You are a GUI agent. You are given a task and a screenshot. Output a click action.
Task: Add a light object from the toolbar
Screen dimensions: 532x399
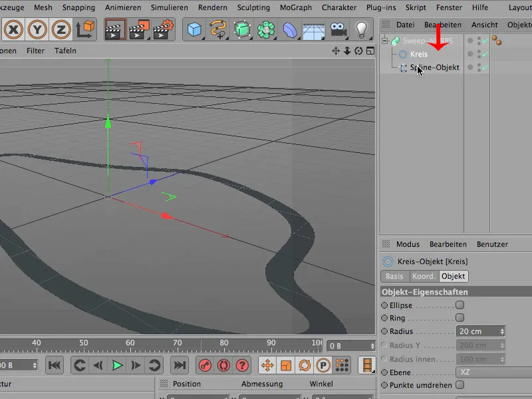tap(360, 28)
